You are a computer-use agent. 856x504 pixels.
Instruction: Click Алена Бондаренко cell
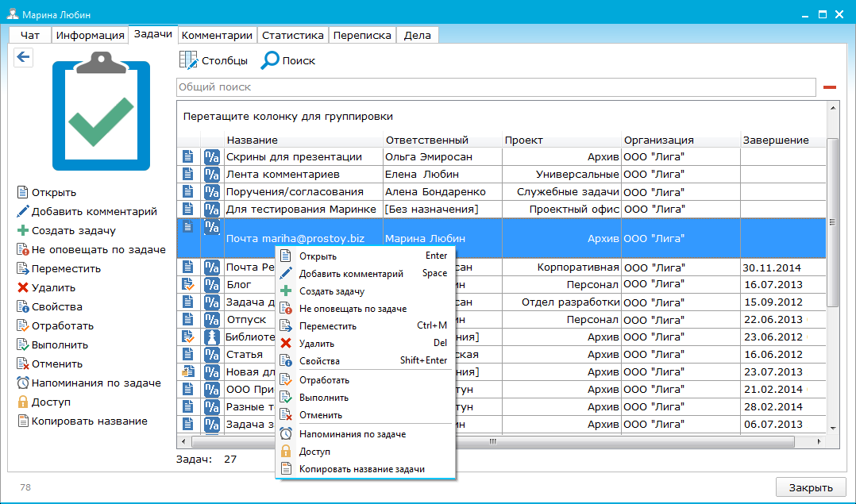(x=442, y=192)
